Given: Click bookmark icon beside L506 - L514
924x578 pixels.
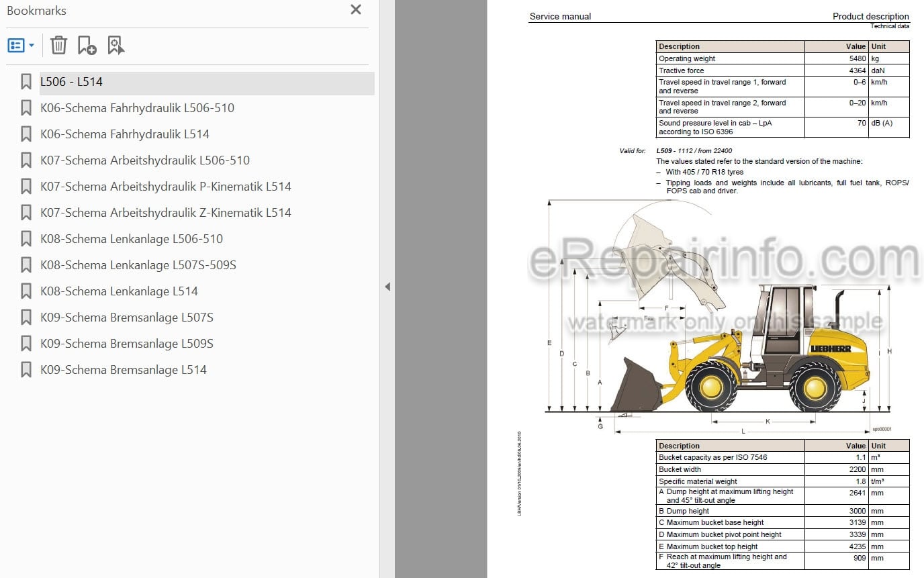Looking at the screenshot, I should coord(26,82).
